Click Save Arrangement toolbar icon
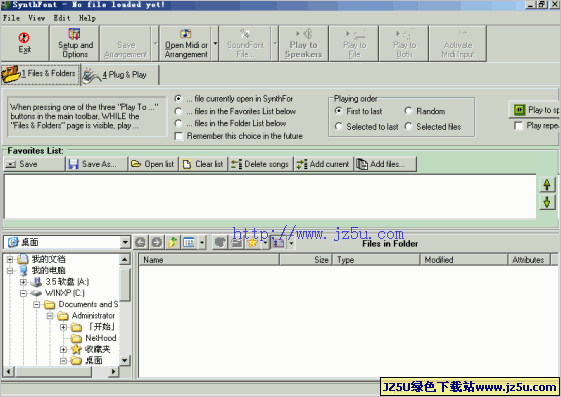 126,44
